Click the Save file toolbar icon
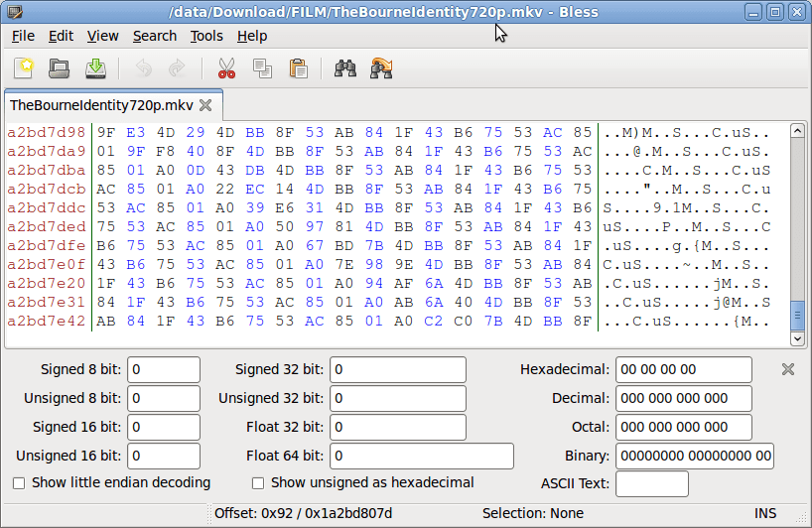 tap(95, 68)
